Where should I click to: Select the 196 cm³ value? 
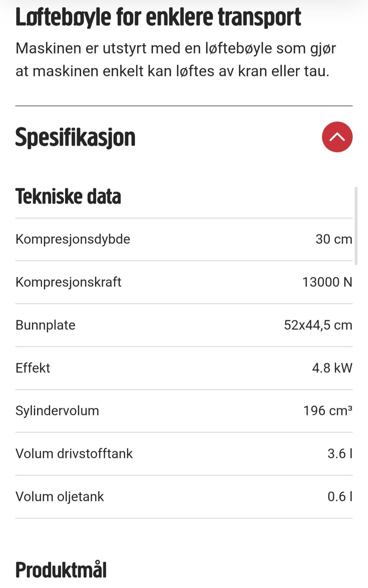coord(328,411)
